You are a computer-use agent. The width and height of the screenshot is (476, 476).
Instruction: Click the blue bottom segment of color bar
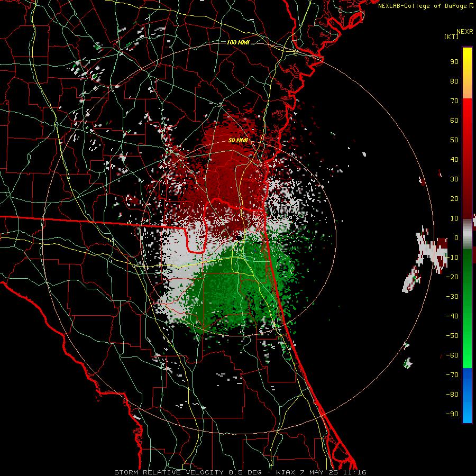[467, 395]
